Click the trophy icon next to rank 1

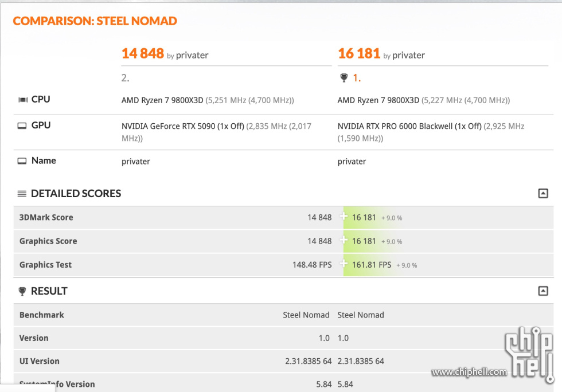click(344, 78)
